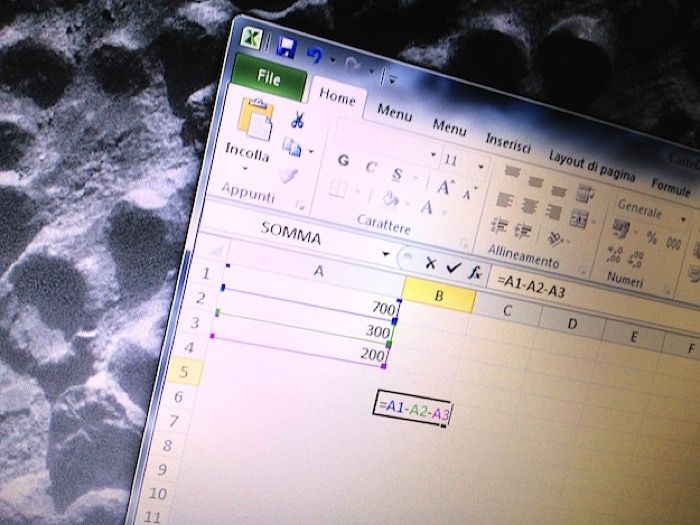
Task: Apply Font Color with A swatch
Action: click(426, 208)
